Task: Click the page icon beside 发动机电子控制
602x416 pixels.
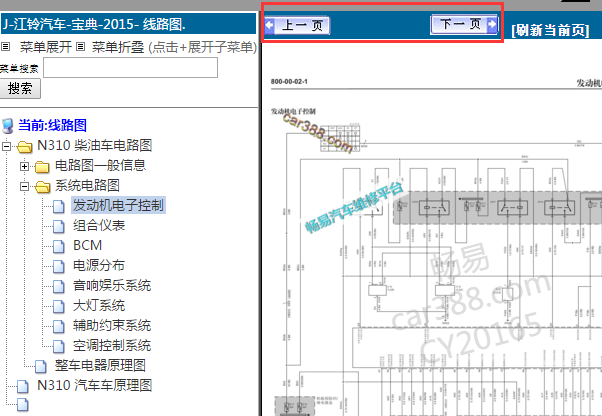Action: point(58,206)
